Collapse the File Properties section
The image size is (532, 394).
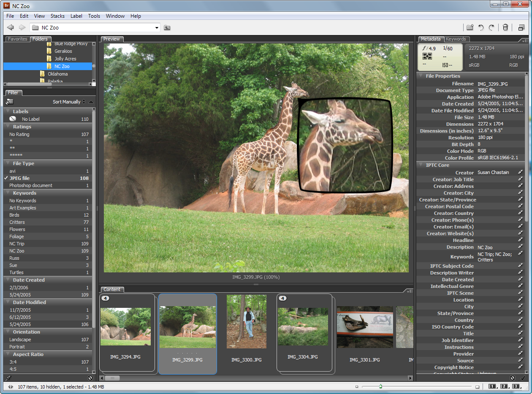coord(421,76)
